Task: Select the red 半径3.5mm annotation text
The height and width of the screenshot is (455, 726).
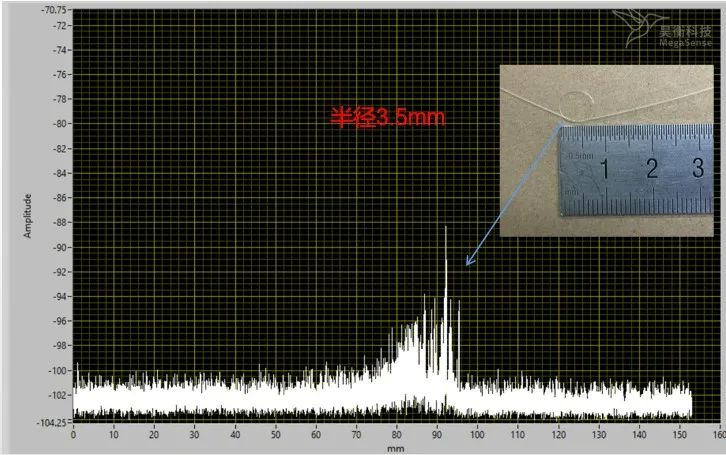Action: pyautogui.click(x=388, y=117)
